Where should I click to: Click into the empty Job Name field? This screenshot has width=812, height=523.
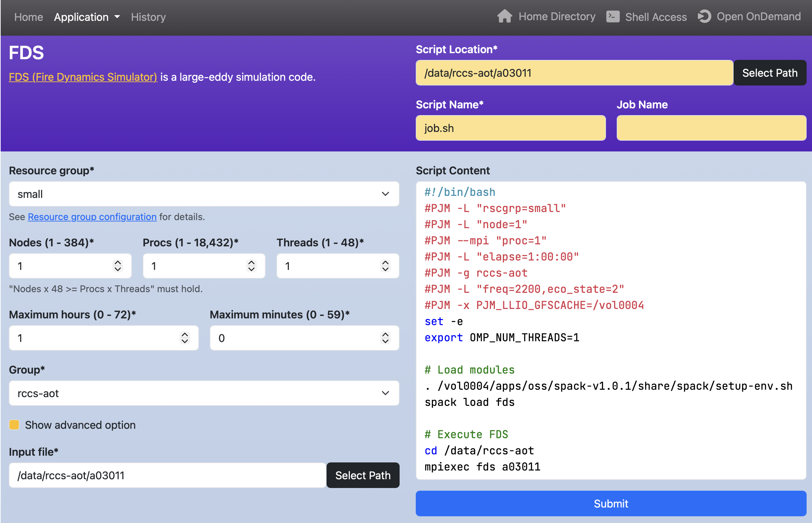point(711,128)
